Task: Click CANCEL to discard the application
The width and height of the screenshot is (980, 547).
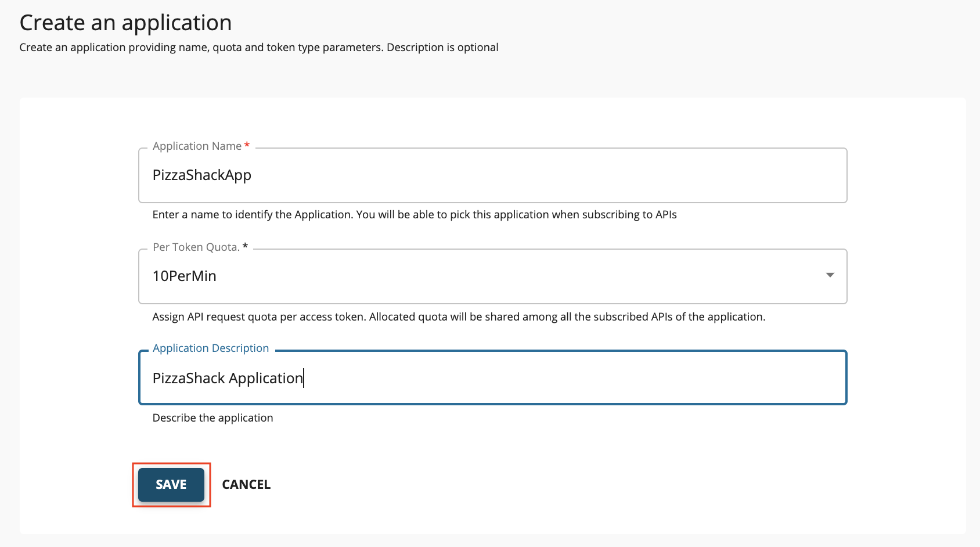Action: tap(246, 484)
